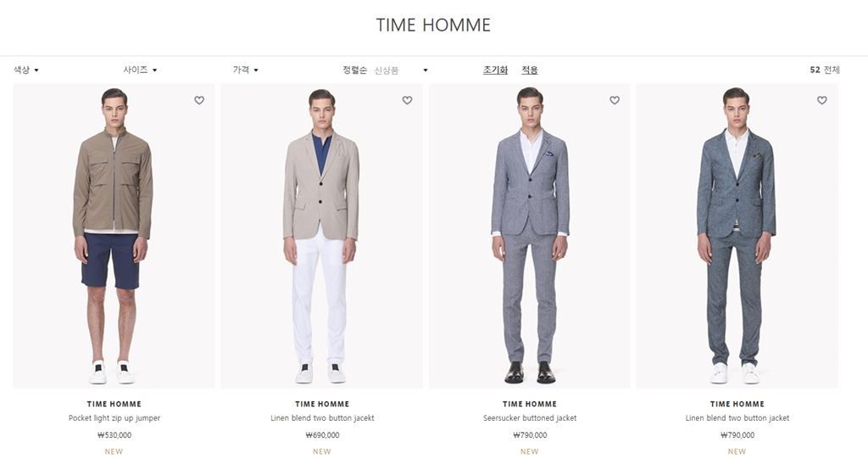Click the 52 전체 total count
868x459 pixels.
pos(825,70)
